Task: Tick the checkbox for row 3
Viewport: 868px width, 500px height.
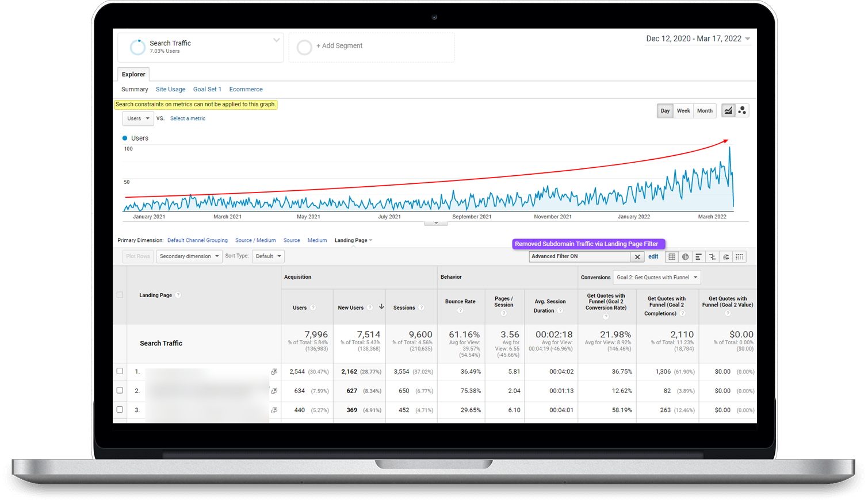Action: pyautogui.click(x=120, y=410)
